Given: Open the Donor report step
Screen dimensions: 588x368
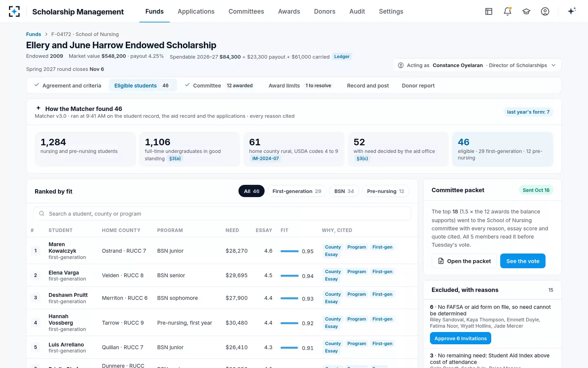Looking at the screenshot, I should pos(418,85).
